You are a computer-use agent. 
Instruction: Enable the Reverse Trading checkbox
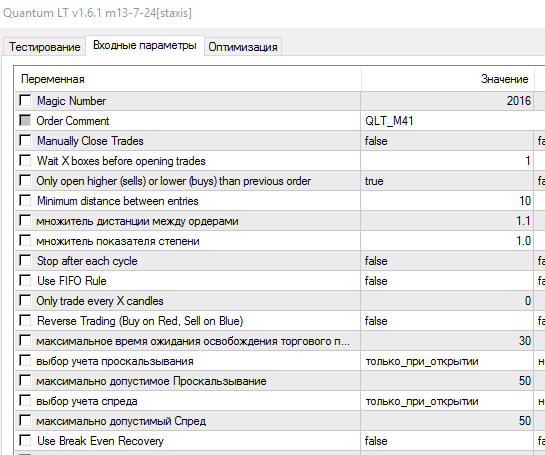25,320
